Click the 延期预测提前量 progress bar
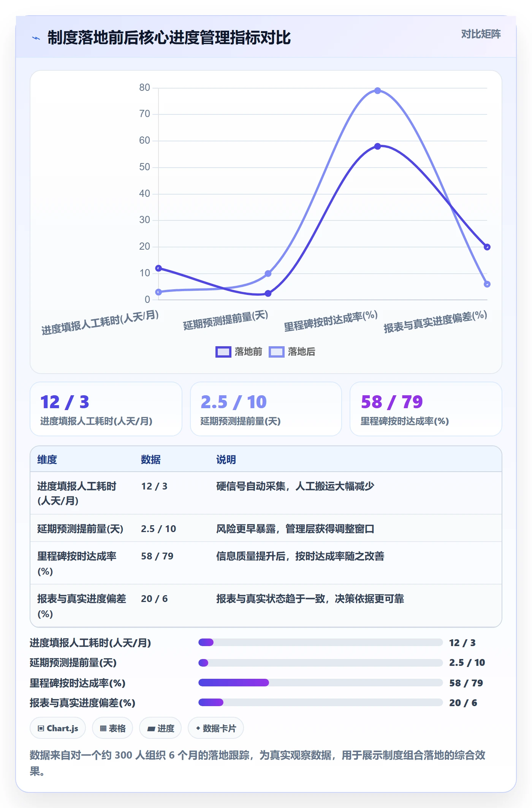Screen dimensions: 532x808 [321, 663]
